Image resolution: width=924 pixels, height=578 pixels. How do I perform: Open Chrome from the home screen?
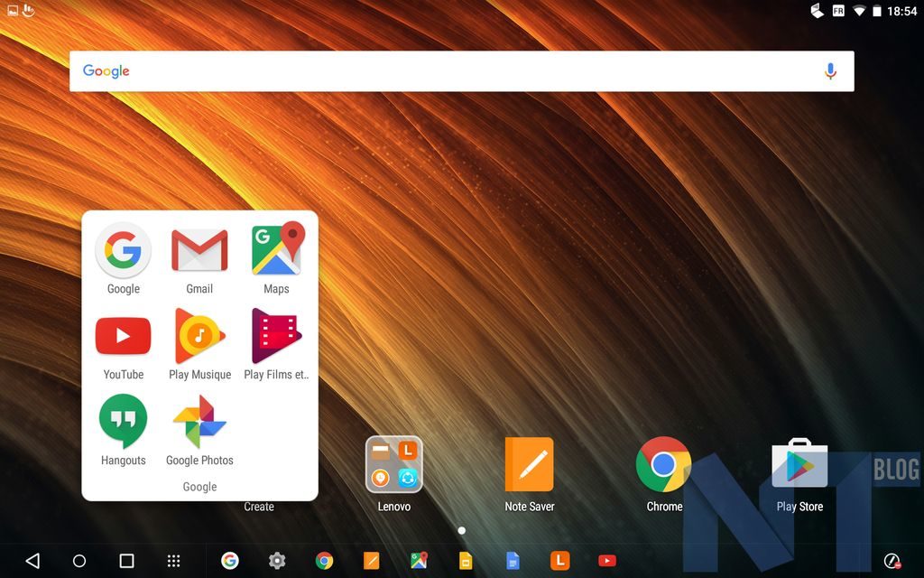(663, 465)
